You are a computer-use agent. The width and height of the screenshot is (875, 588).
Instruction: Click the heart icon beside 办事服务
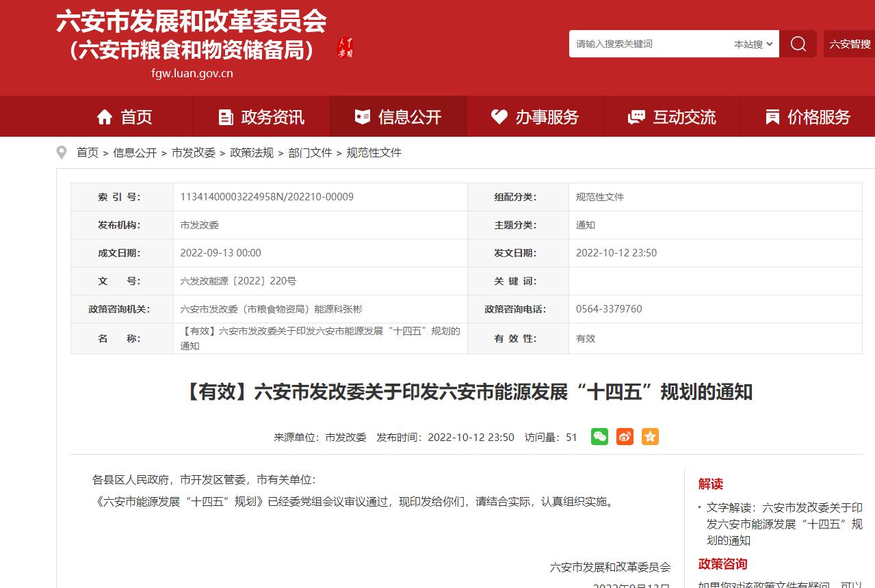pos(499,116)
